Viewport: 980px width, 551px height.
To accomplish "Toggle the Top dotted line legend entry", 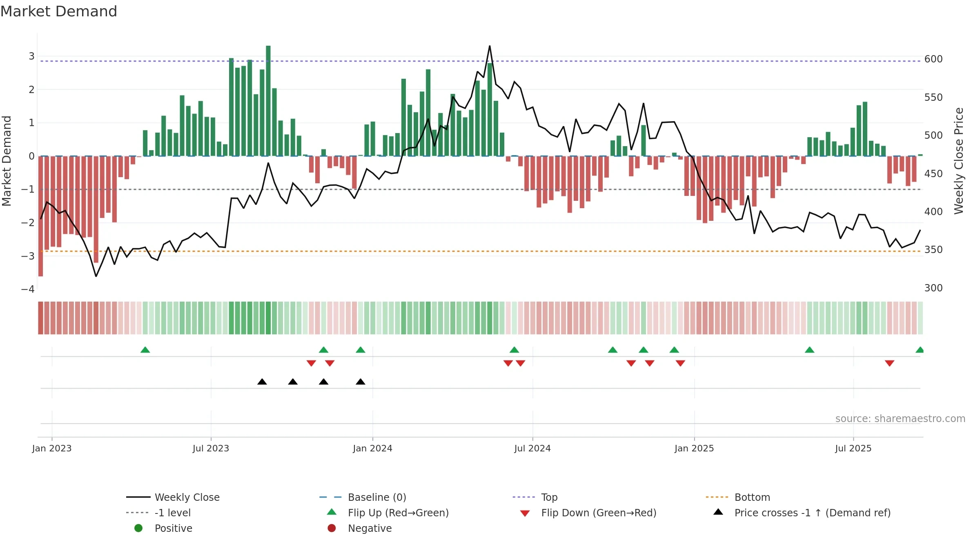I will 535,497.
